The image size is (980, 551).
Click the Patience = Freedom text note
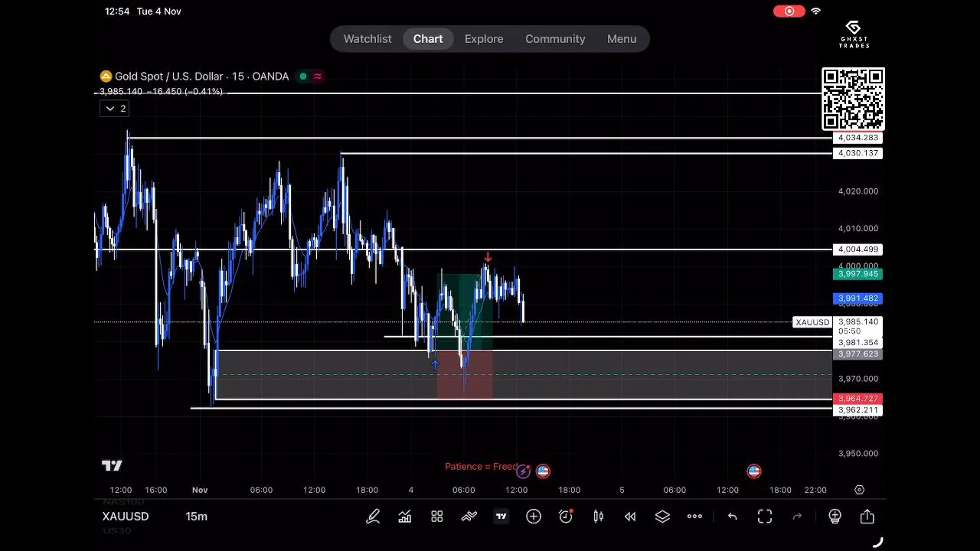(482, 466)
